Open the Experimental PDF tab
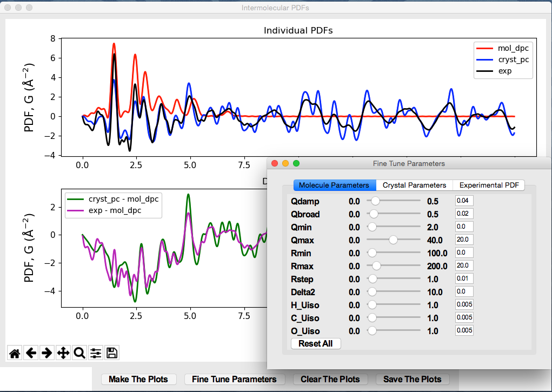Screen dimensions: 552x392 [x=489, y=185]
